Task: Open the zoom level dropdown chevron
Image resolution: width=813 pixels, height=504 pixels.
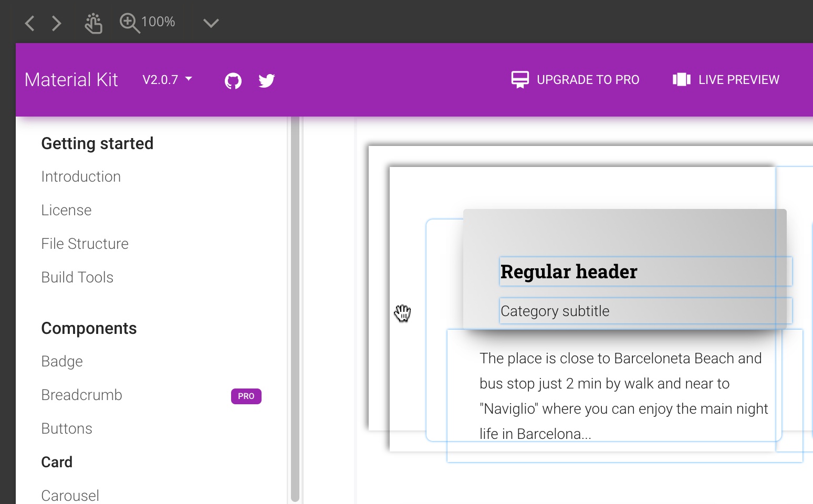Action: (x=211, y=23)
